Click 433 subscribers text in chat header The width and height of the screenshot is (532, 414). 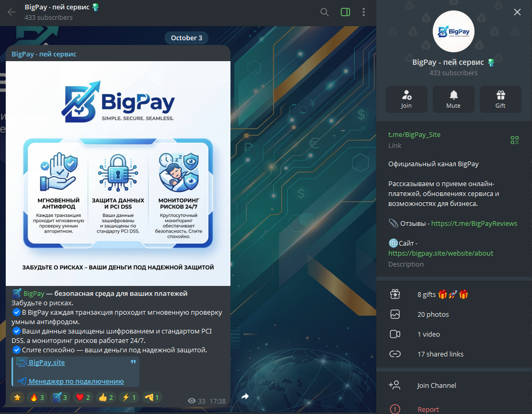(49, 17)
